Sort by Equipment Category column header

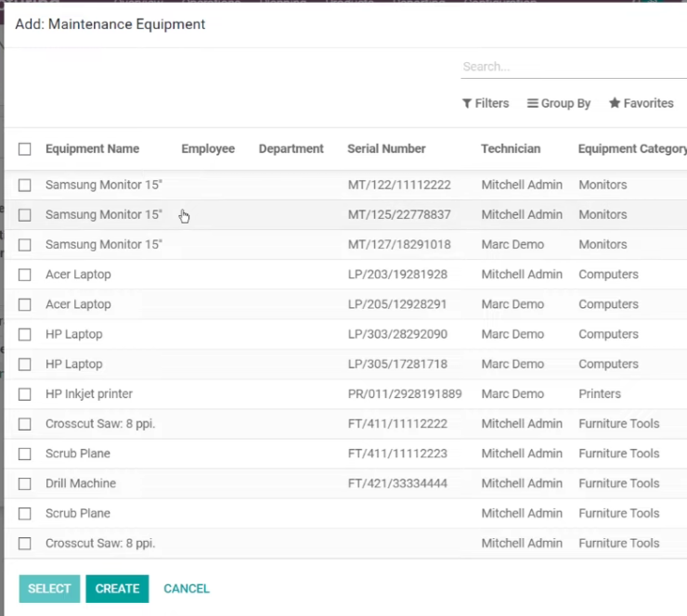[632, 148]
